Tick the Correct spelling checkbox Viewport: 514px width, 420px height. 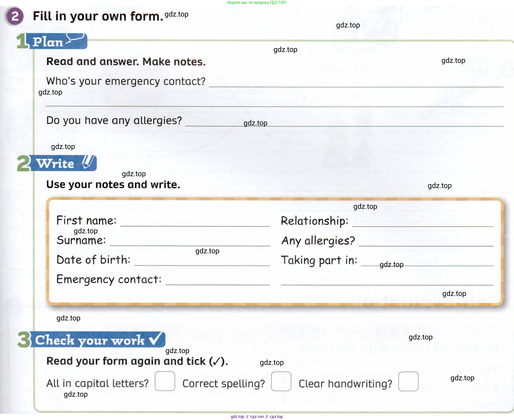281,381
